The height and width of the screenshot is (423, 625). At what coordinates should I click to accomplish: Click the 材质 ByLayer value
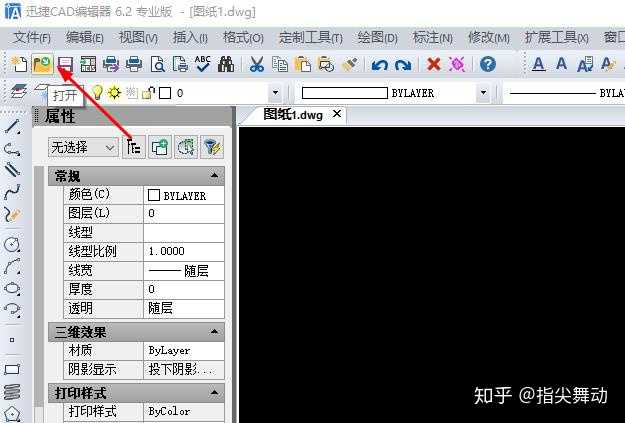184,351
